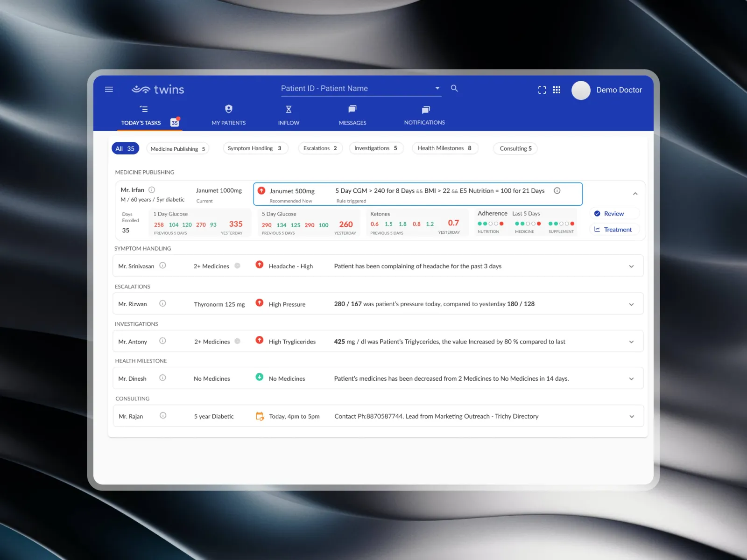Open the My Patients tab
Viewport: 747px width, 560px height.
[x=228, y=116]
